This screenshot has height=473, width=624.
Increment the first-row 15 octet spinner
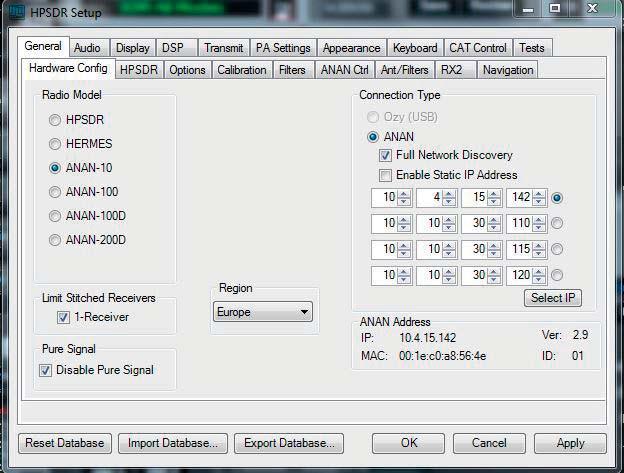(494, 194)
